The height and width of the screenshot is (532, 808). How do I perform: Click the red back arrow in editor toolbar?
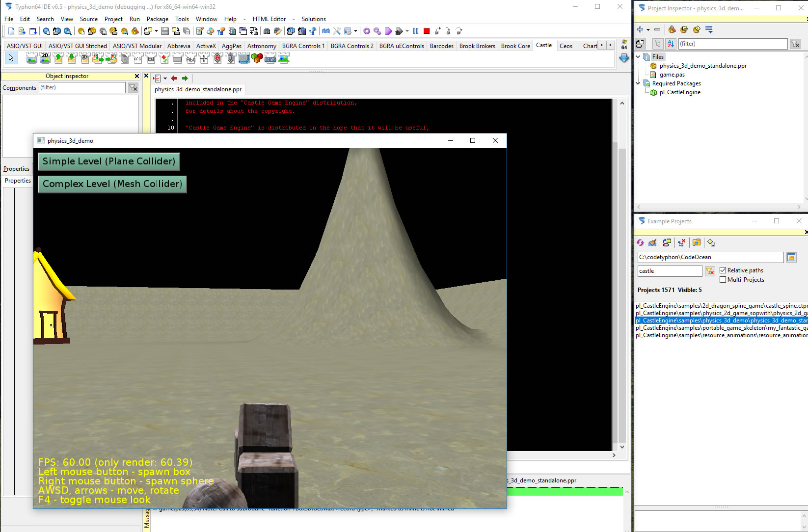point(174,79)
